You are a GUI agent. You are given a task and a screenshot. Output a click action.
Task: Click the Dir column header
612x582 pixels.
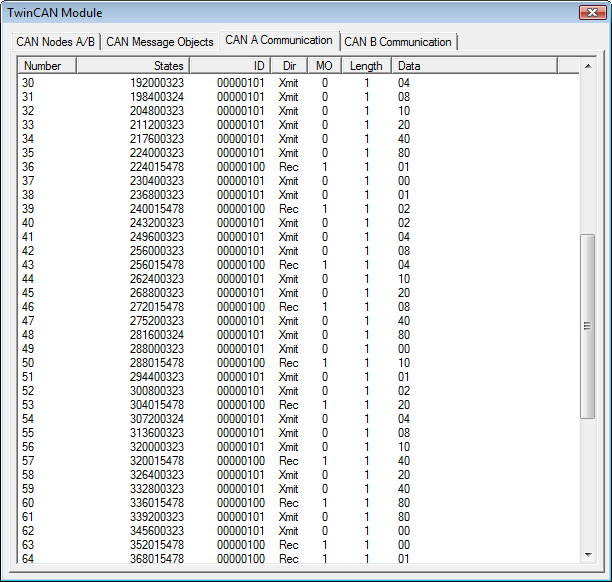click(x=288, y=66)
